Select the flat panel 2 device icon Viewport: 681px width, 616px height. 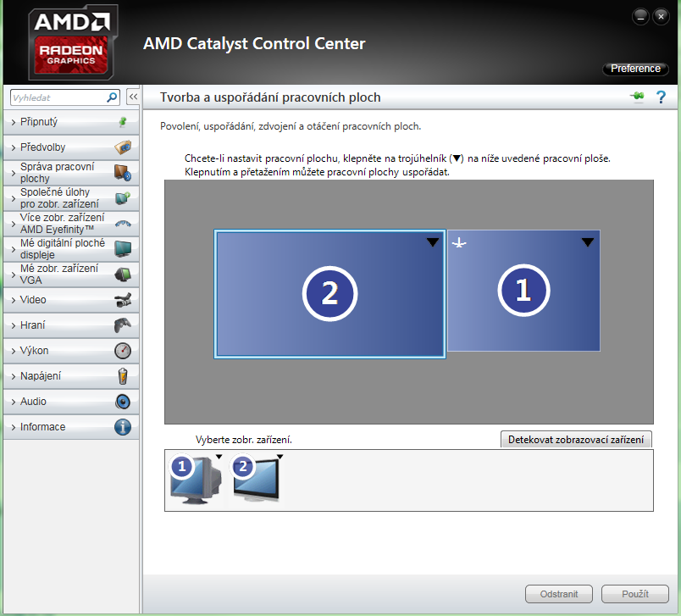257,479
